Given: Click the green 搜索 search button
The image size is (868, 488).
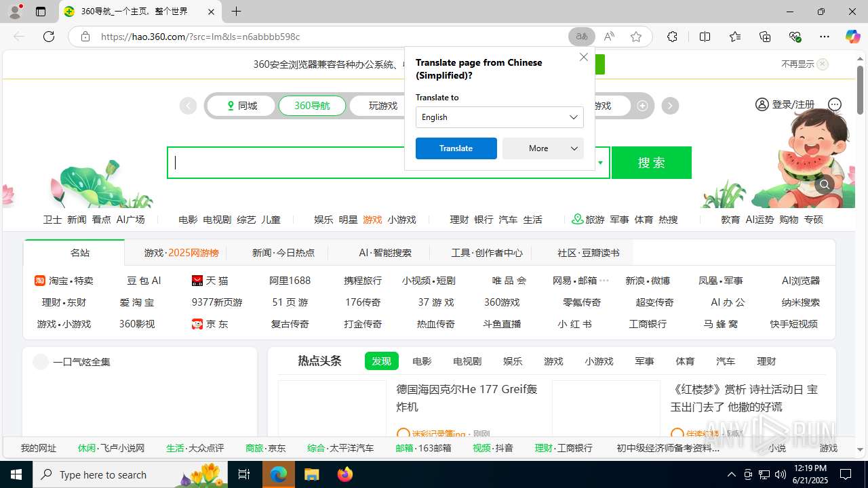Looking at the screenshot, I should tap(652, 163).
